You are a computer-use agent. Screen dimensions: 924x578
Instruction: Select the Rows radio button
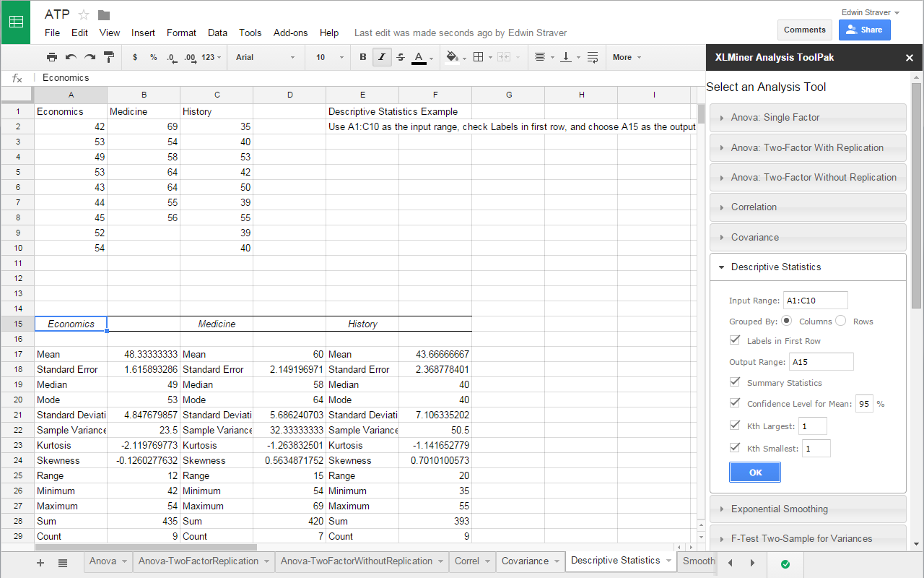pos(841,321)
